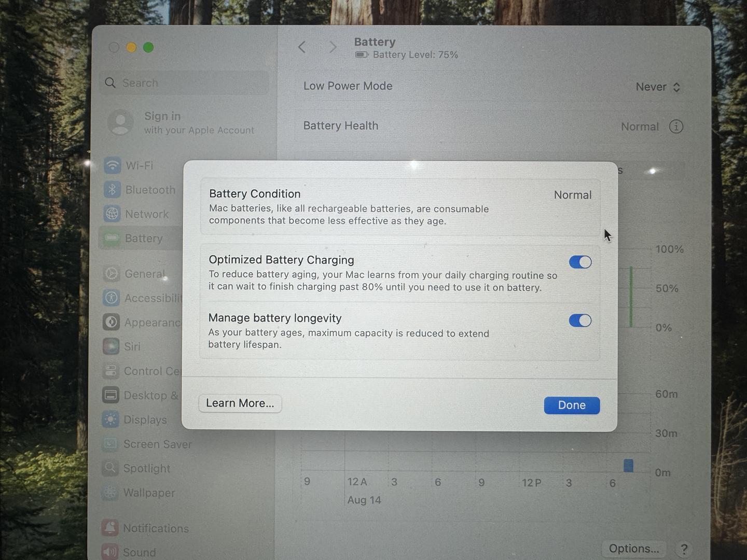Select the General sidebar label
The width and height of the screenshot is (747, 560).
[145, 274]
